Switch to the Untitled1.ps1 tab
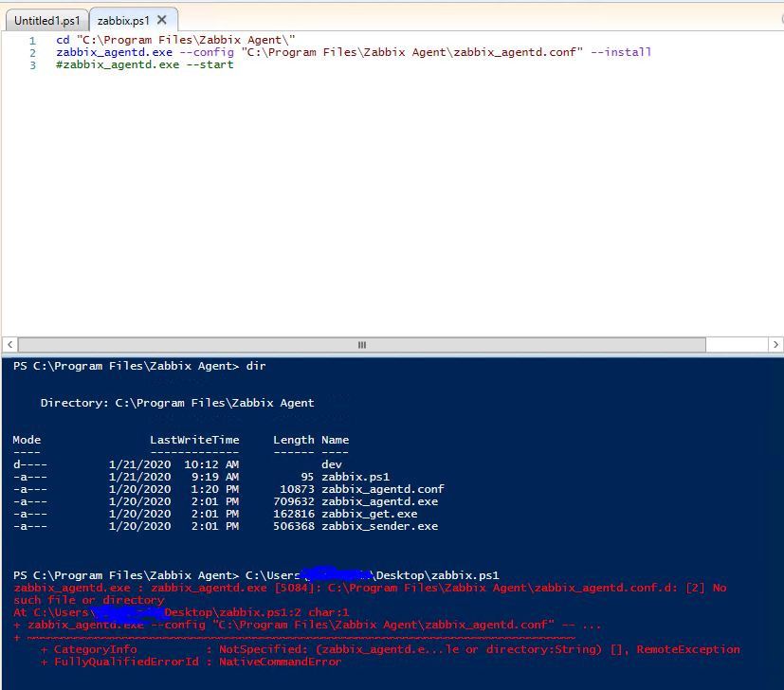 [x=46, y=20]
